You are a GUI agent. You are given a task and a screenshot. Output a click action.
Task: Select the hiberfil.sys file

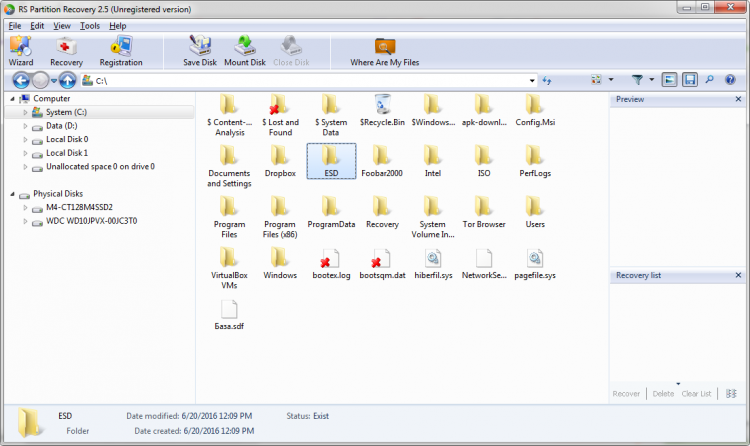tap(433, 264)
